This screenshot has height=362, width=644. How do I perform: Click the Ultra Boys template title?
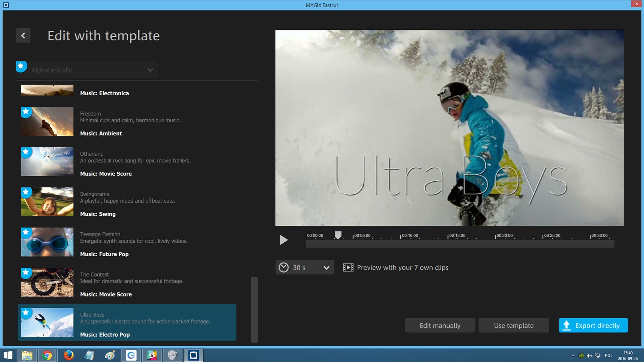92,315
